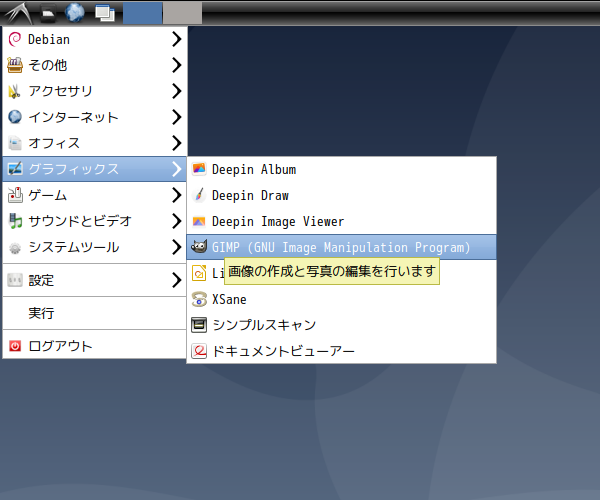This screenshot has width=600, height=500.
Task: Expand the アクセサリ submenu arrow
Action: [176, 91]
